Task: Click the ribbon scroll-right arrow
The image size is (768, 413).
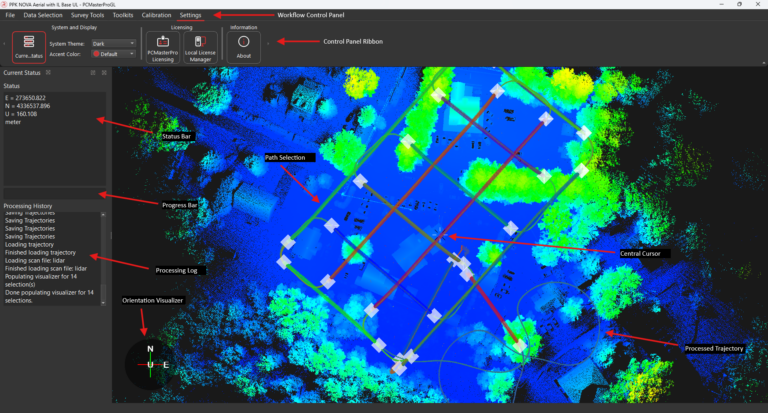Action: pos(268,44)
